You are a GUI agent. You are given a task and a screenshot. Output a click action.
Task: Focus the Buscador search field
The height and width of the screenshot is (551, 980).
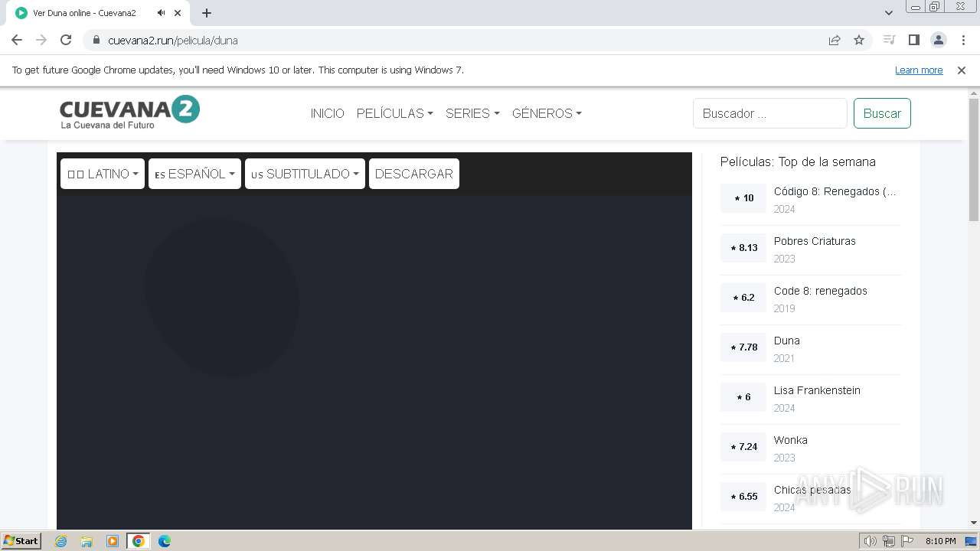(770, 113)
